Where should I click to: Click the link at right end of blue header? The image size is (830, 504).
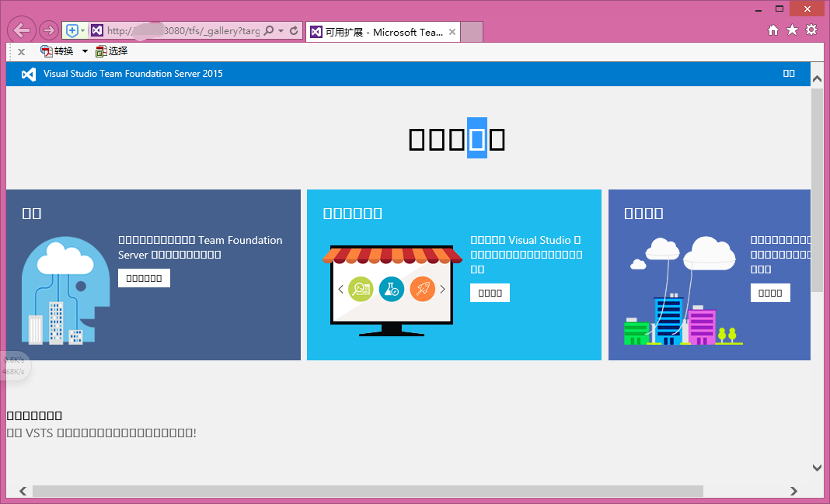tap(789, 74)
